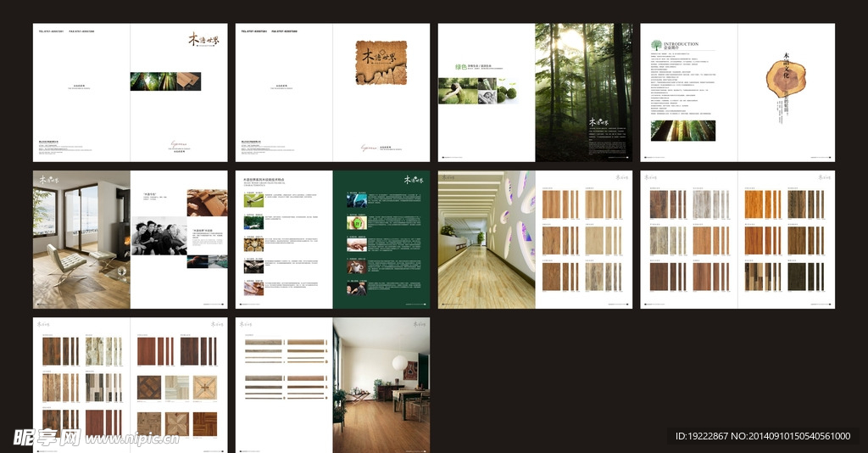Click the green house in hands thumbnail

(357, 222)
